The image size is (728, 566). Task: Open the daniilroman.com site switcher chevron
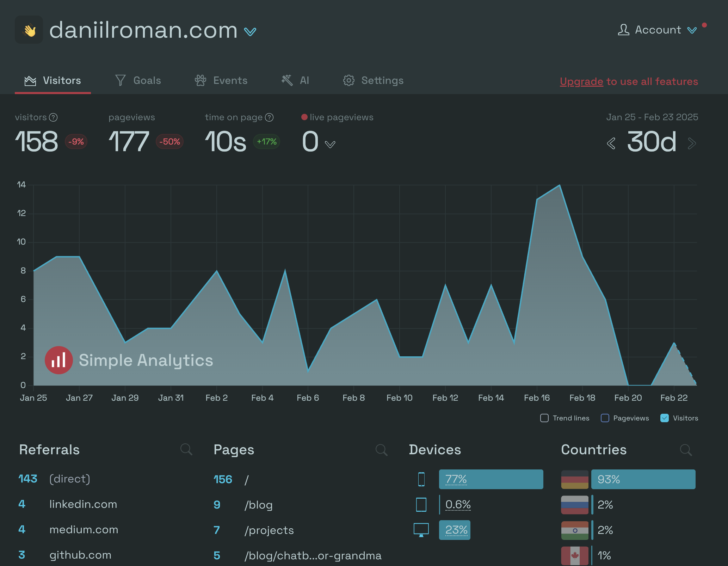coord(250,32)
